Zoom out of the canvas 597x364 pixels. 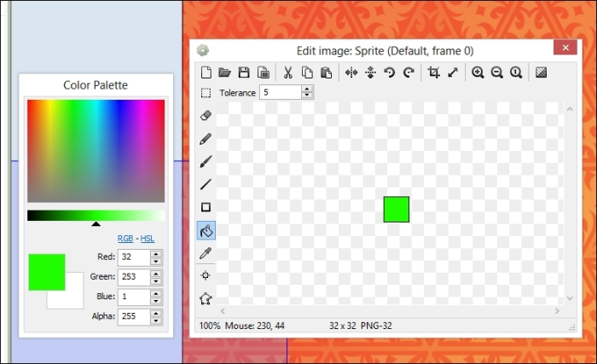496,72
